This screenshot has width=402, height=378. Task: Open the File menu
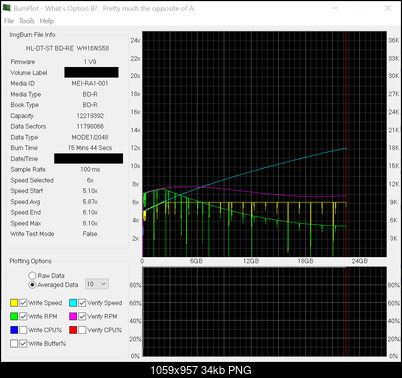[x=9, y=21]
